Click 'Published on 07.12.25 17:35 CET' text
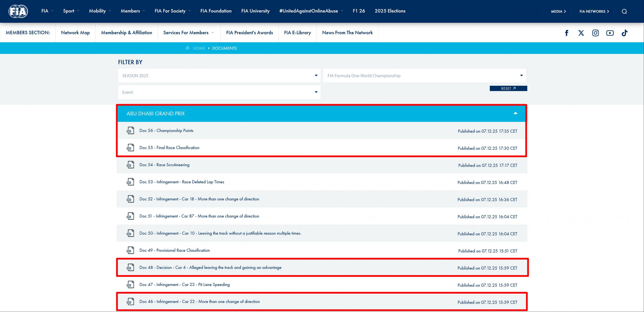The height and width of the screenshot is (312, 644). pyautogui.click(x=487, y=131)
